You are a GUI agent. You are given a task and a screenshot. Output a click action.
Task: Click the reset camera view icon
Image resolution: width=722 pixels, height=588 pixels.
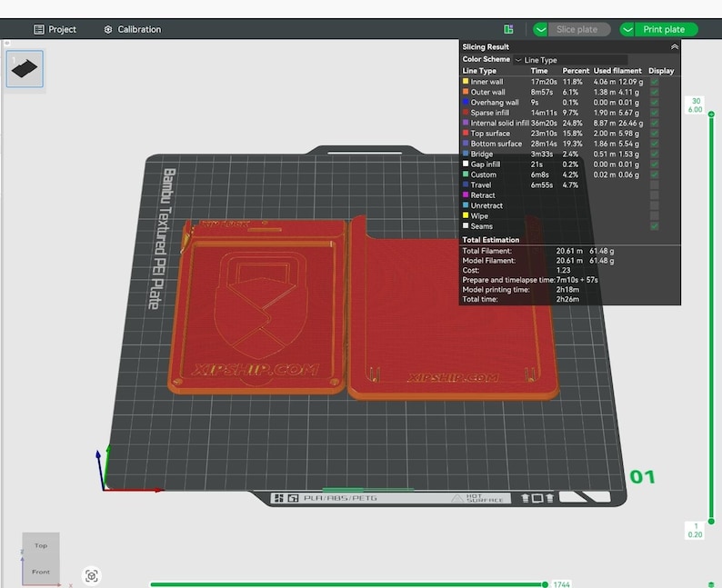click(x=91, y=575)
